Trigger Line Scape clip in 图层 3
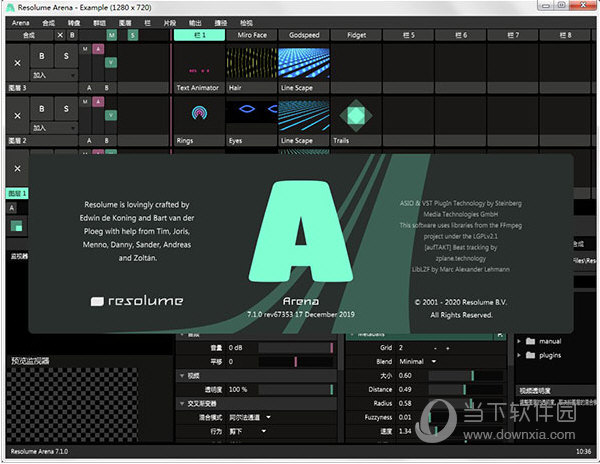 (304, 63)
